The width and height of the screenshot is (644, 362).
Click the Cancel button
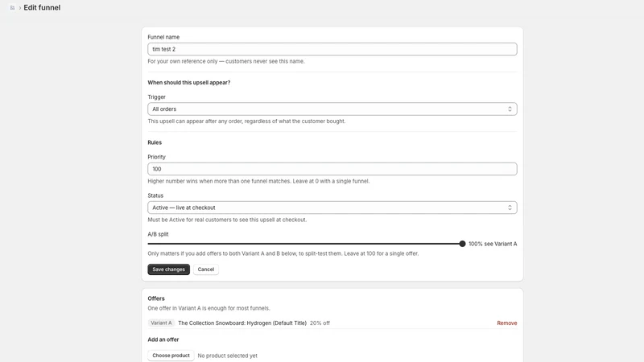(x=206, y=269)
